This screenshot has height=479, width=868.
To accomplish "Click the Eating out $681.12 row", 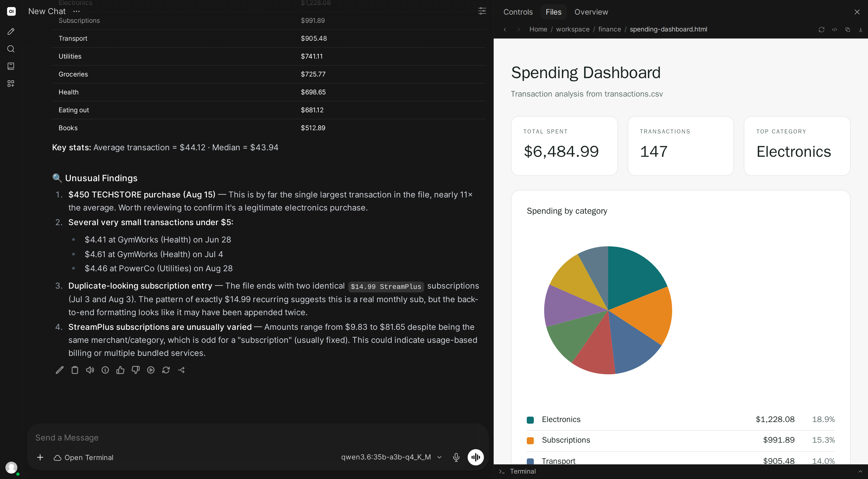I will [269, 110].
